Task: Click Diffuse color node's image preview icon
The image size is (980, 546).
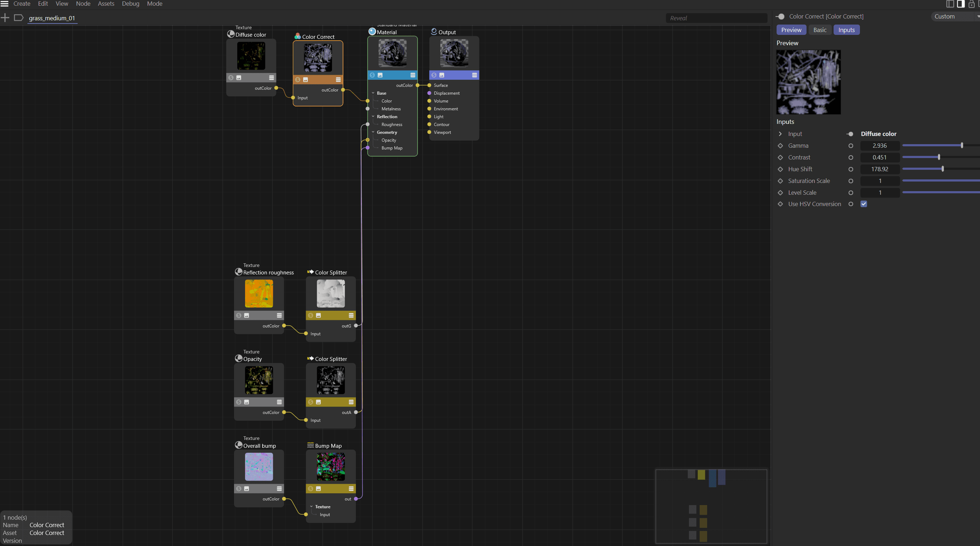Action: click(239, 78)
